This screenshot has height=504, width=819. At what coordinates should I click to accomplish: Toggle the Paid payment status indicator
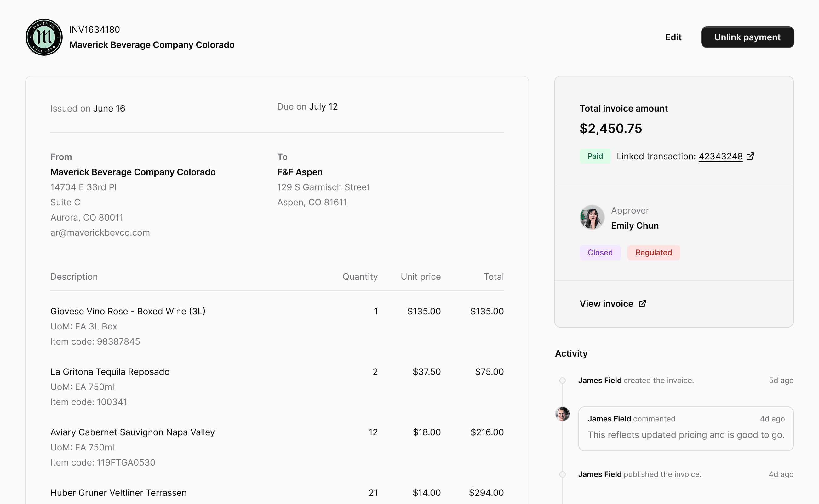pos(595,156)
